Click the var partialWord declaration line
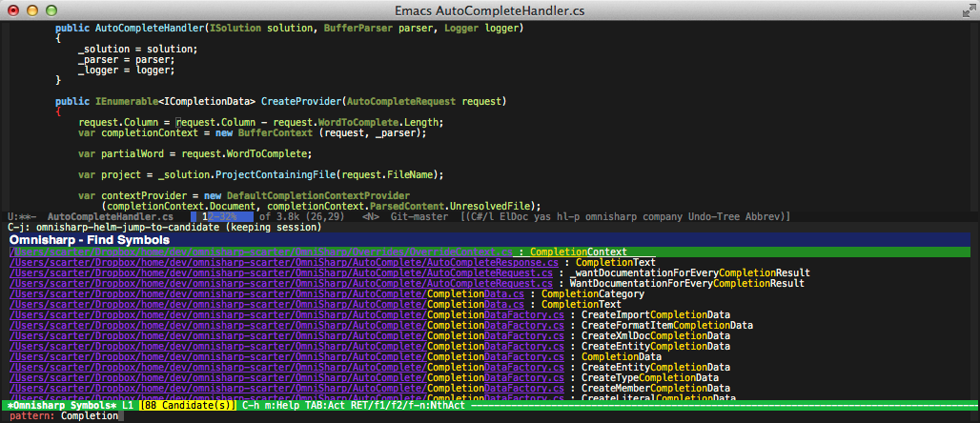This screenshot has width=980, height=423. pyautogui.click(x=194, y=153)
